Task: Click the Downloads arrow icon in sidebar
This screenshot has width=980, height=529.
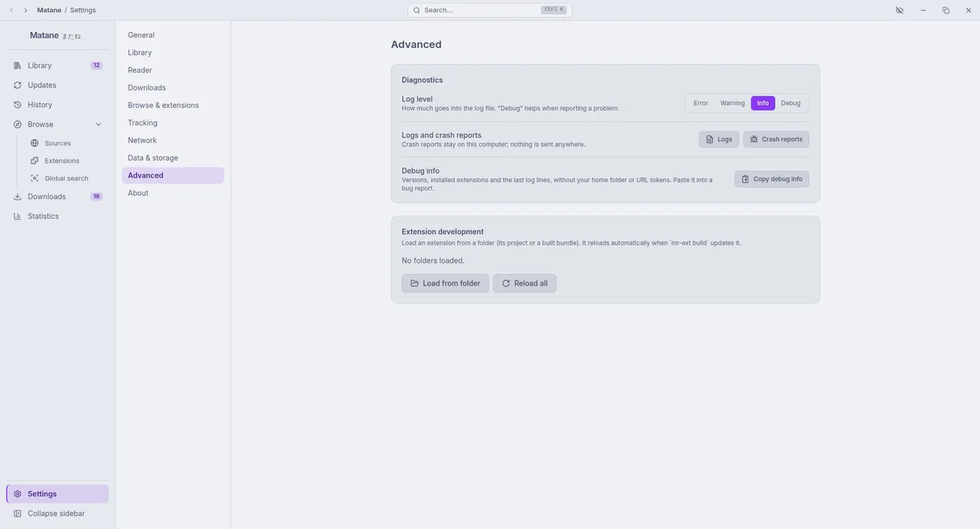Action: pyautogui.click(x=18, y=197)
